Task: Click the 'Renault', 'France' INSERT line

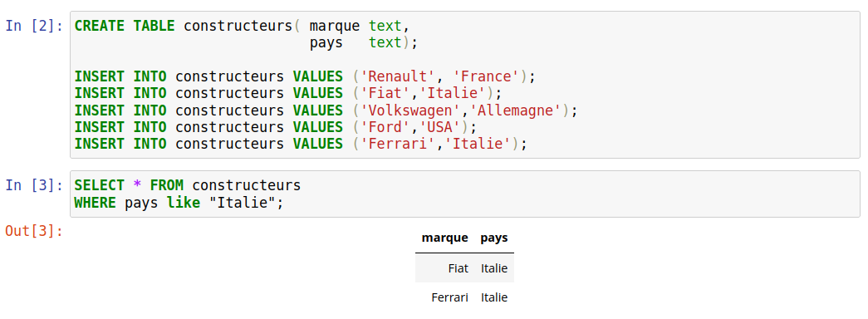Action: coord(306,76)
